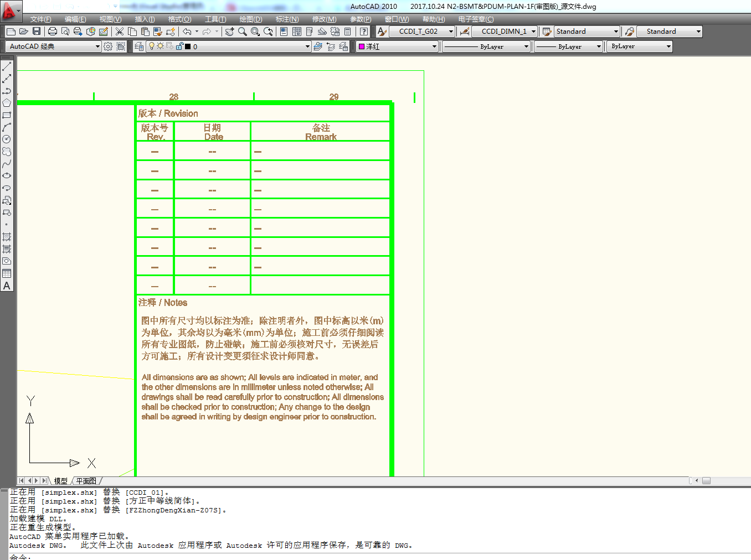Click the Plot printer icon
Image resolution: width=751 pixels, height=560 pixels.
[53, 32]
